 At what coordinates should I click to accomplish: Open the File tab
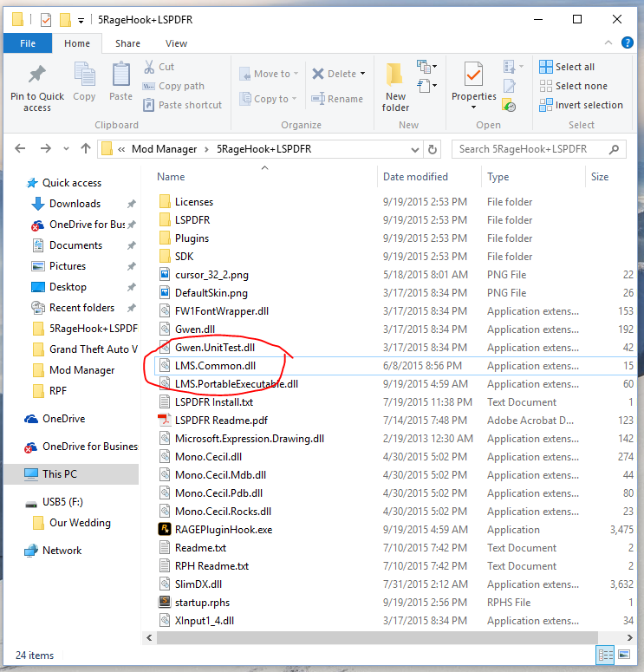(x=28, y=43)
